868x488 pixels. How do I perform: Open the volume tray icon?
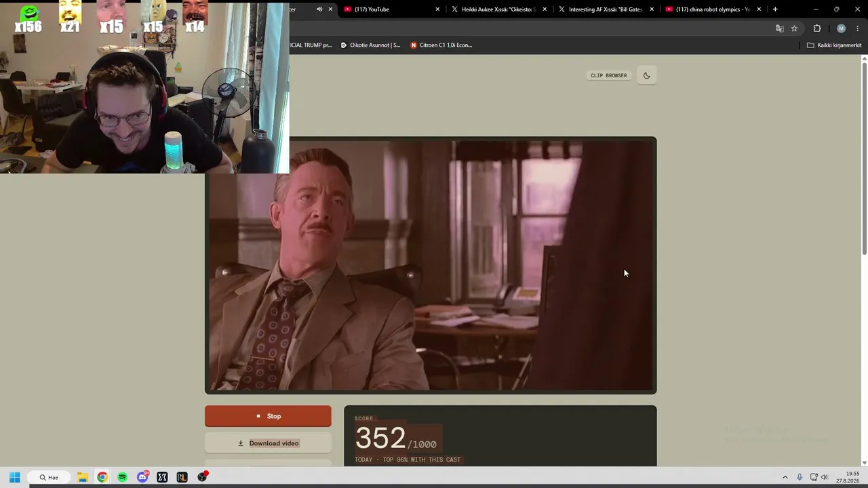(825, 477)
